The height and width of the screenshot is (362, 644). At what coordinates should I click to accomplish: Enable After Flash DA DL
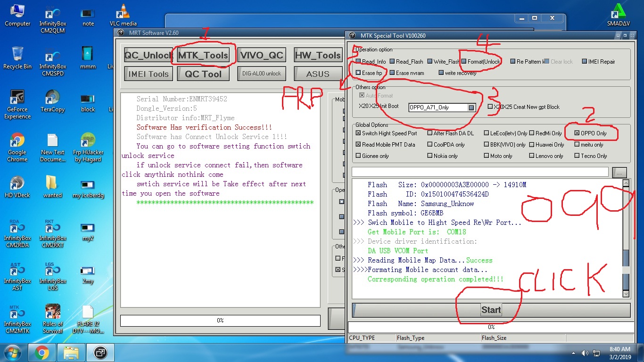click(x=451, y=133)
